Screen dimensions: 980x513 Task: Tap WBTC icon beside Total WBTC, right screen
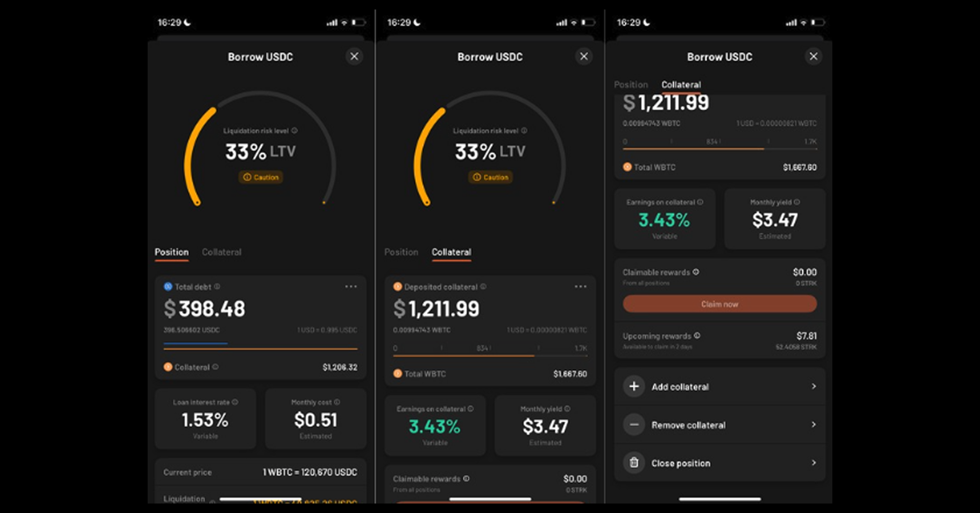click(x=627, y=167)
